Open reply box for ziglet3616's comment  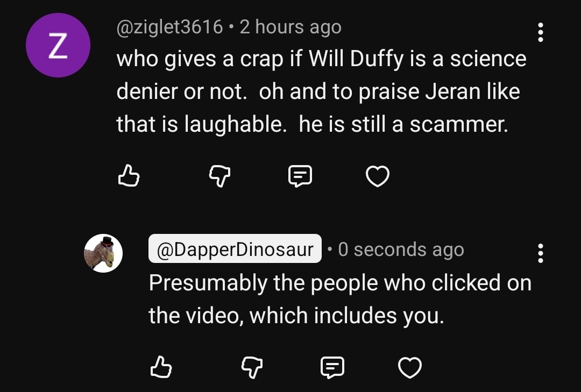pos(300,176)
